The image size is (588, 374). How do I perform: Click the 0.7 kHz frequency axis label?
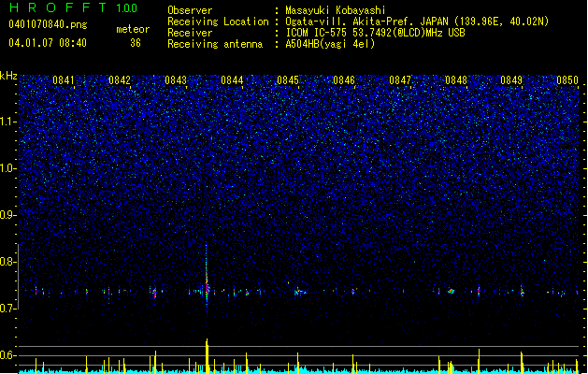[7, 309]
